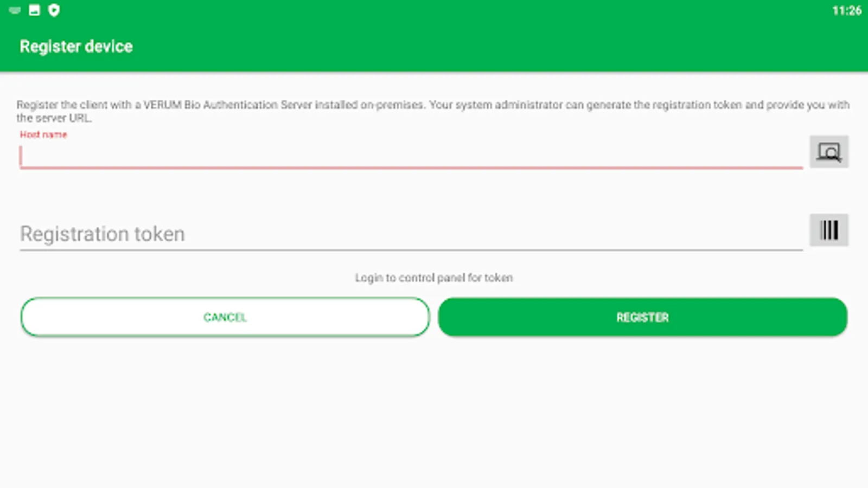Tap the Registration token placeholder text
The width and height of the screenshot is (868, 488).
(103, 234)
